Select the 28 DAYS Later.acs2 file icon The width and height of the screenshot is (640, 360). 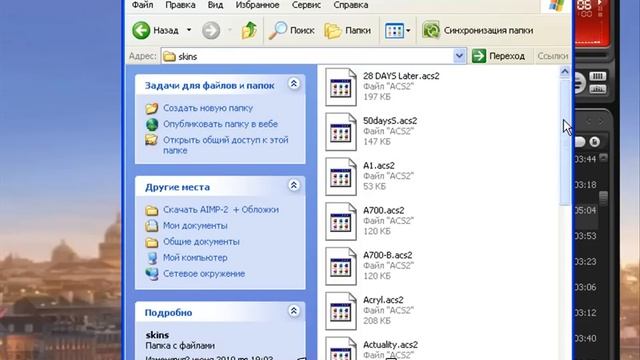coord(341,87)
